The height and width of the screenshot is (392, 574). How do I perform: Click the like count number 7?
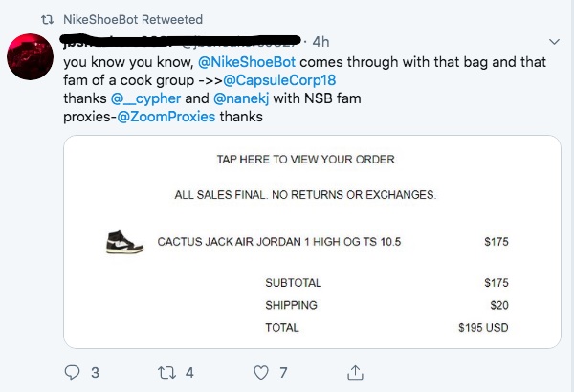click(283, 373)
